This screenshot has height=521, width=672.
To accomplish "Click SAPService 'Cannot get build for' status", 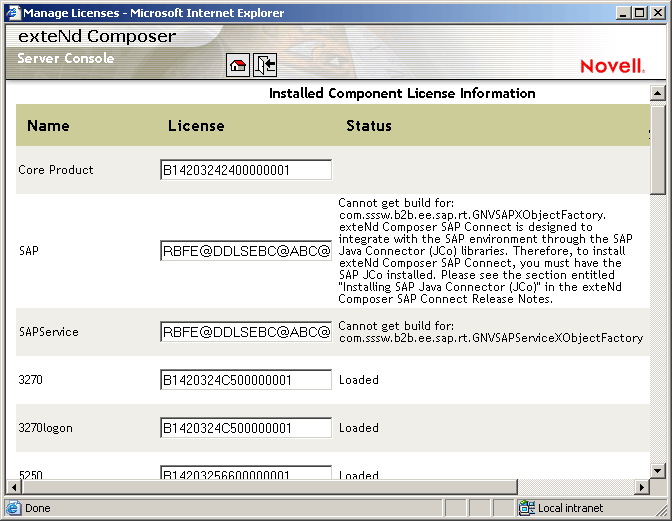I will tap(491, 332).
